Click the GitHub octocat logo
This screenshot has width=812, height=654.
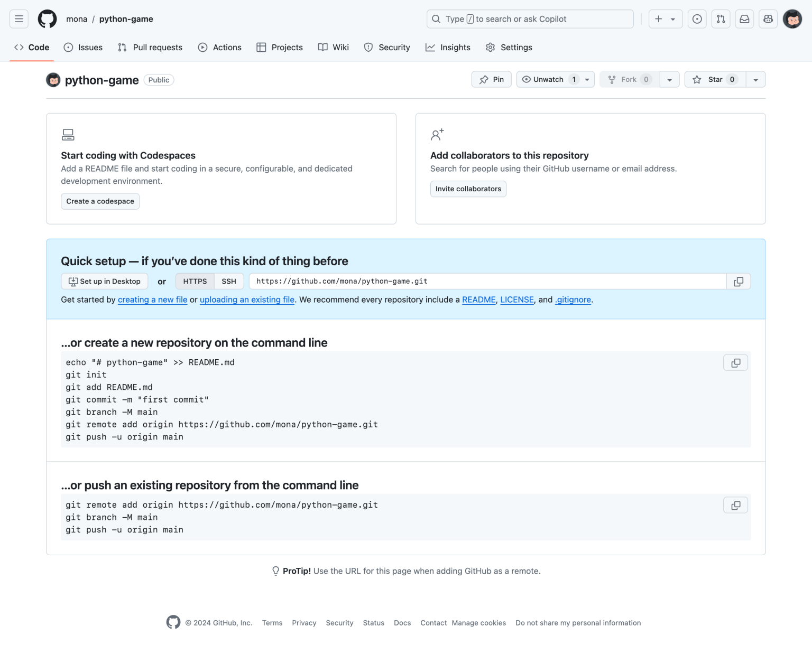pos(47,18)
